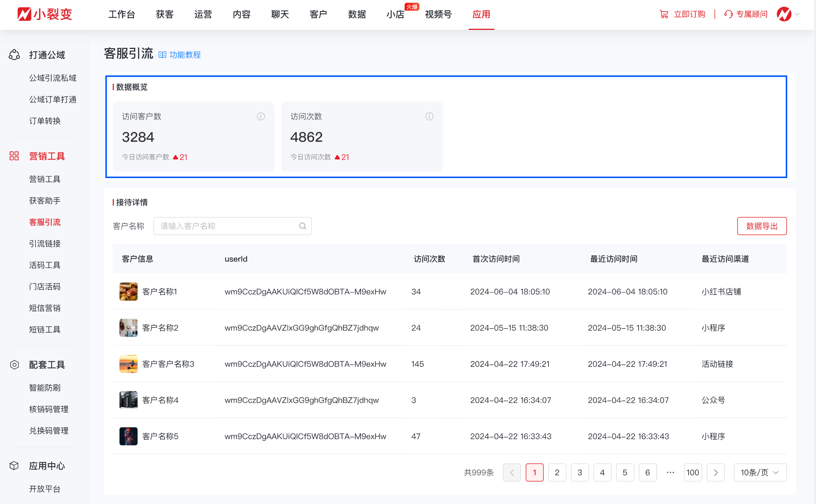816x504 pixels.
Task: Go to page 1
Action: (x=535, y=473)
